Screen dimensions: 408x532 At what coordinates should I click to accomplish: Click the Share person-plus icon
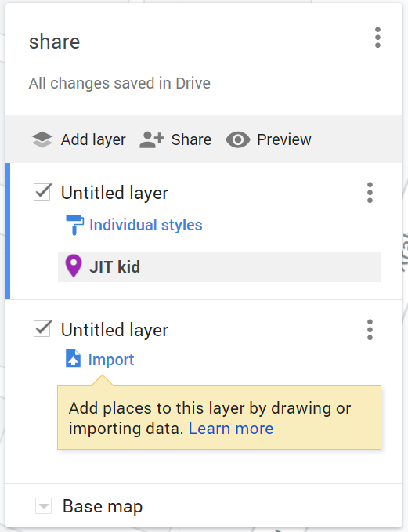152,139
